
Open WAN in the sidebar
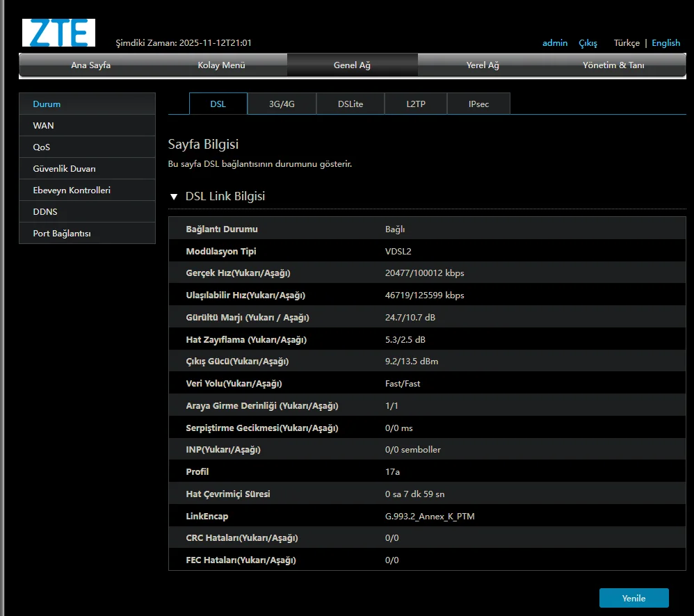43,126
